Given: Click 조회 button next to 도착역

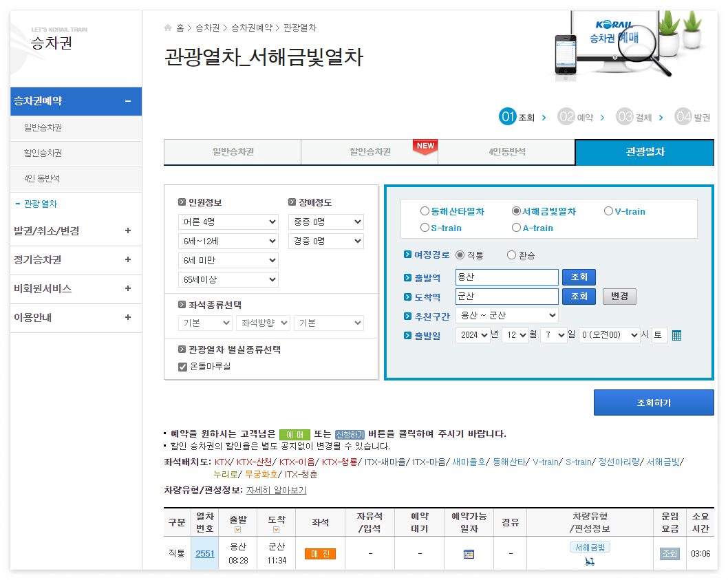Looking at the screenshot, I should click(579, 297).
